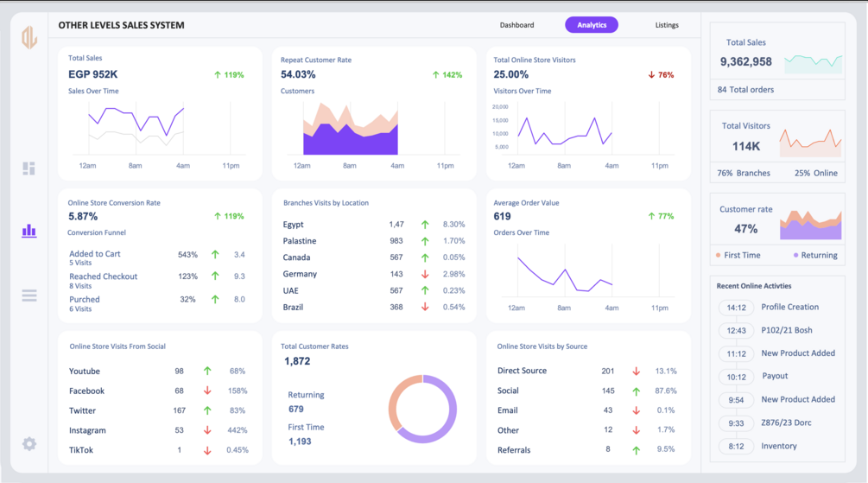The height and width of the screenshot is (483, 868).
Task: Click the 54.03% repeat customer rate value
Action: (x=298, y=74)
